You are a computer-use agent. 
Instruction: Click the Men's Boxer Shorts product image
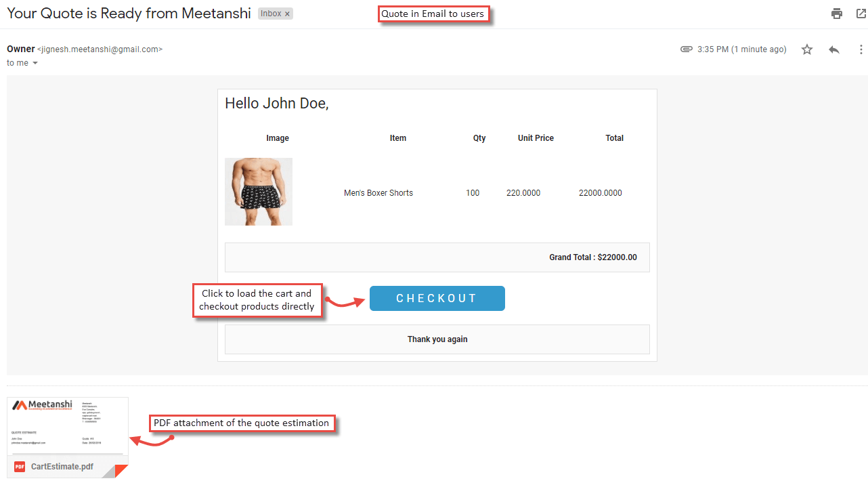(x=259, y=192)
